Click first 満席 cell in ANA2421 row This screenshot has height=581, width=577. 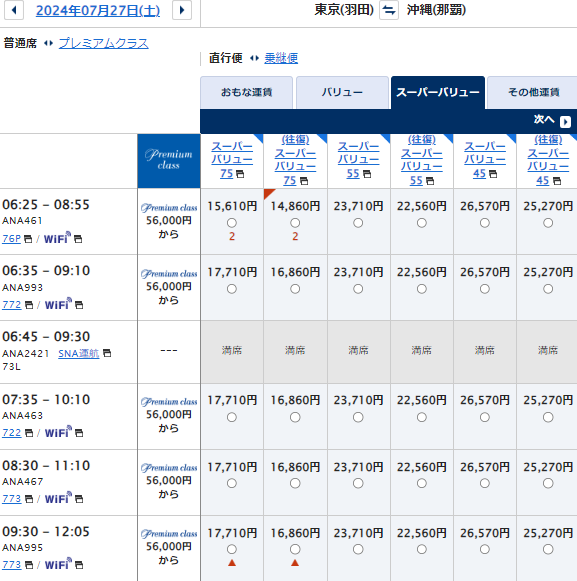tap(232, 352)
